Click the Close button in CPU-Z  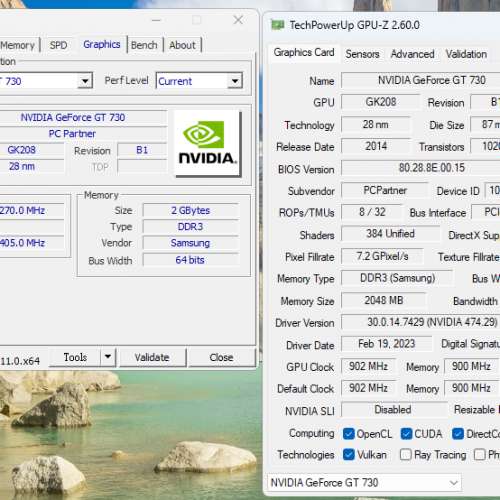[221, 357]
